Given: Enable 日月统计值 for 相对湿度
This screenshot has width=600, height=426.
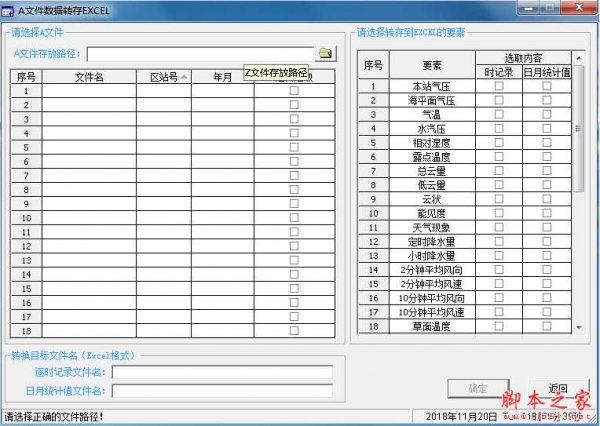Looking at the screenshot, I should click(547, 143).
